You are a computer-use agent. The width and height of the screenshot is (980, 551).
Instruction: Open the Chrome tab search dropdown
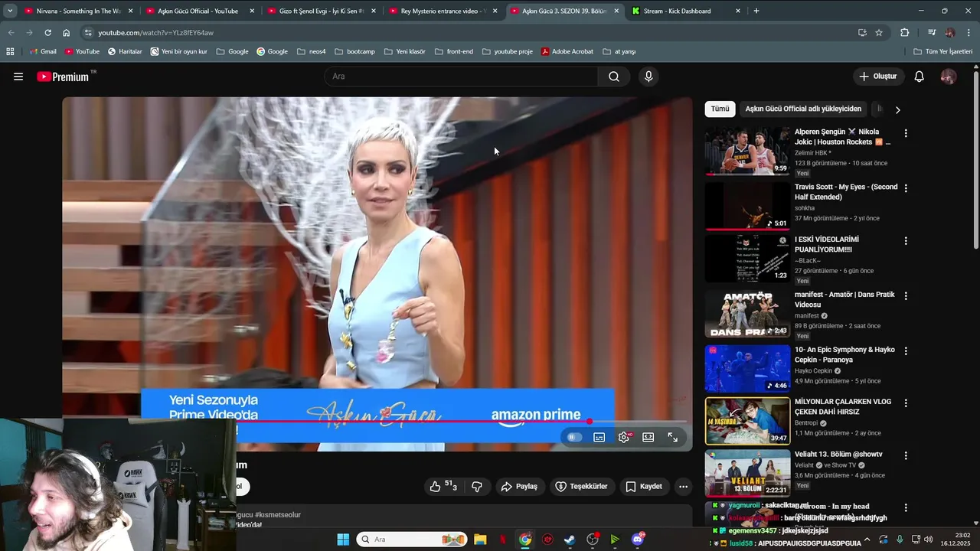10,11
